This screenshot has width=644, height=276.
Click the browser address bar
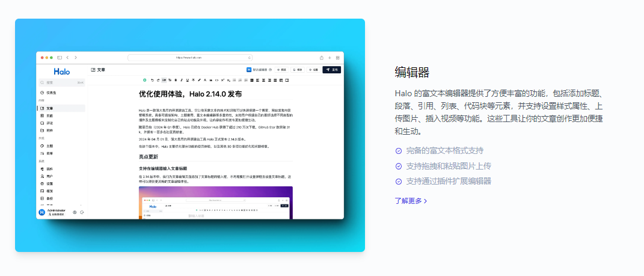pyautogui.click(x=190, y=58)
